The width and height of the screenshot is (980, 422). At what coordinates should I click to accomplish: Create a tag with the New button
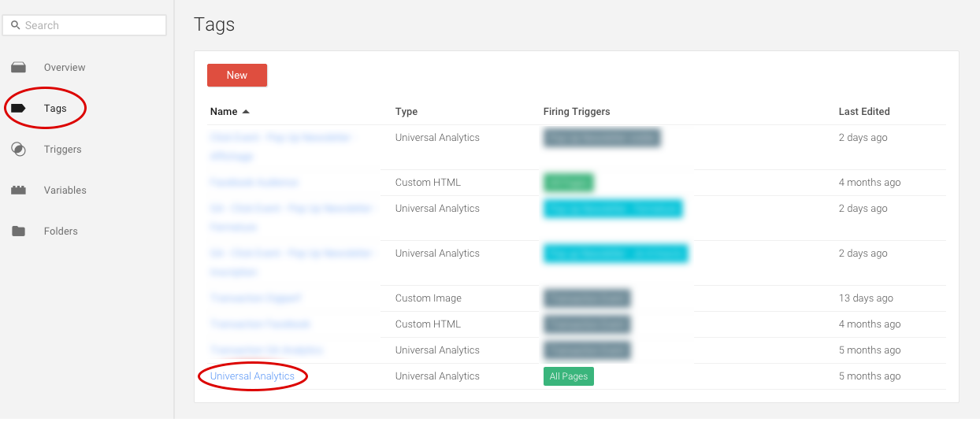[237, 75]
